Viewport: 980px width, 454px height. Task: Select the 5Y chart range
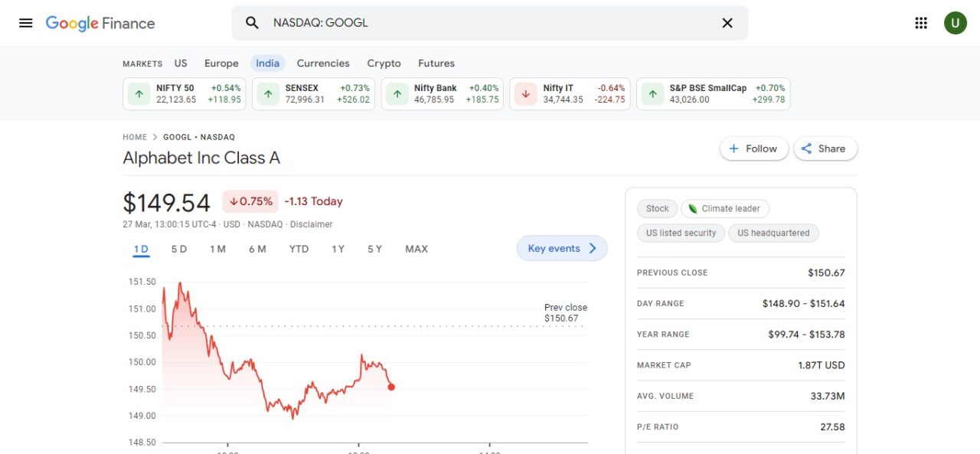coord(374,249)
